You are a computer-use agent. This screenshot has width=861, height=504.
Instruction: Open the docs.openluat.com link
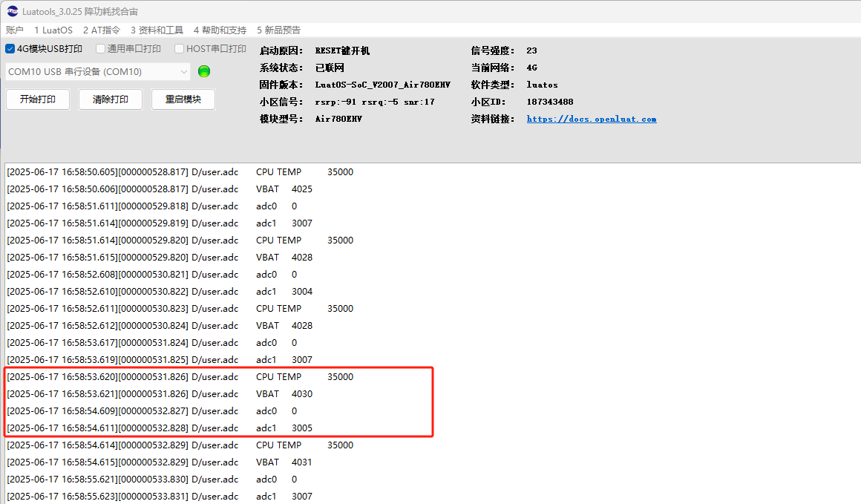pyautogui.click(x=591, y=119)
